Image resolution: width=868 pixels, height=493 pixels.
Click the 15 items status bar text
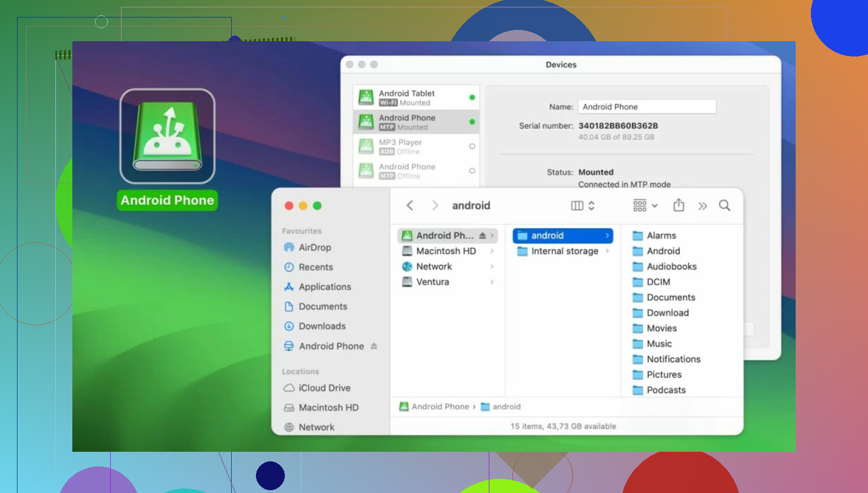pos(563,426)
